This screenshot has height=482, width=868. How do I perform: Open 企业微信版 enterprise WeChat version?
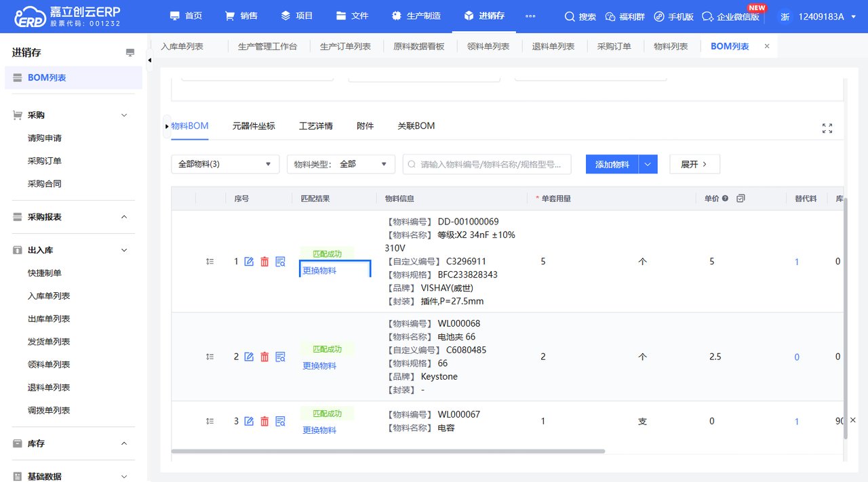tap(731, 16)
